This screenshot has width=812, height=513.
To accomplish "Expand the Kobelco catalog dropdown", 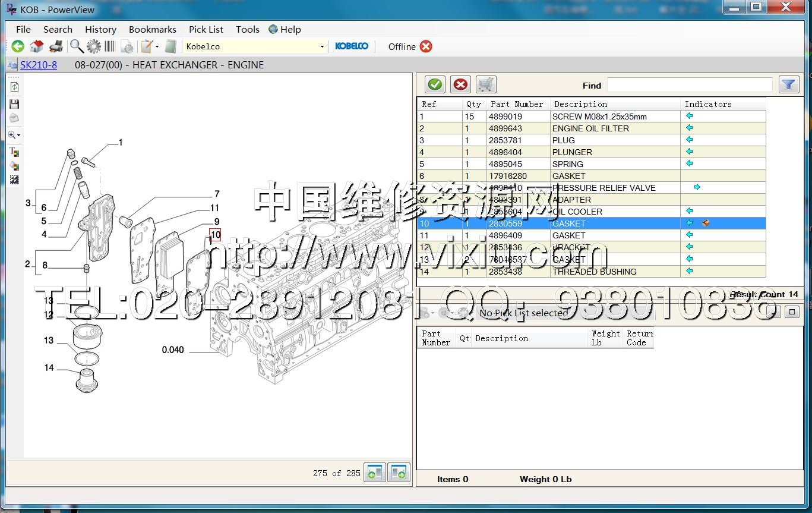I will click(x=322, y=46).
